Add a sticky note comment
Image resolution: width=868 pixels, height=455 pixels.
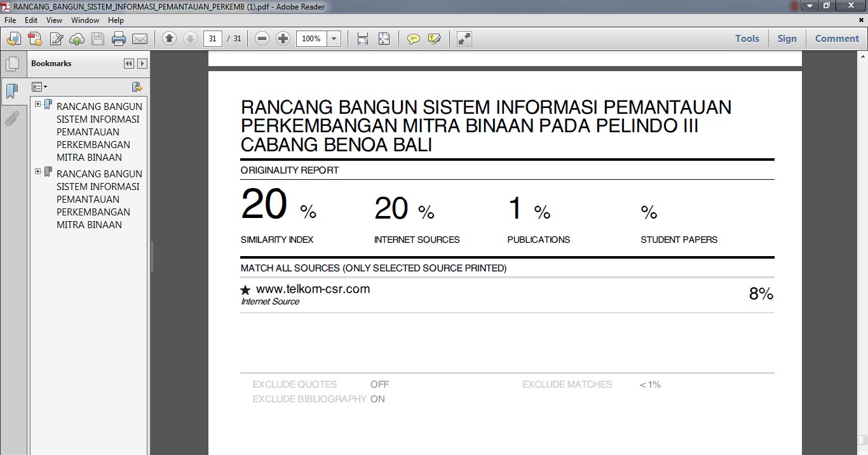click(x=414, y=39)
